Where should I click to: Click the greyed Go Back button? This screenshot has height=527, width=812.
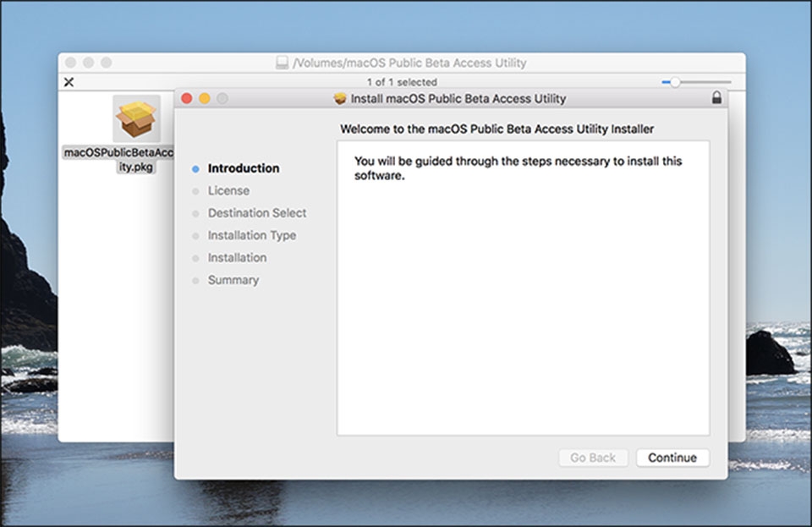[593, 458]
